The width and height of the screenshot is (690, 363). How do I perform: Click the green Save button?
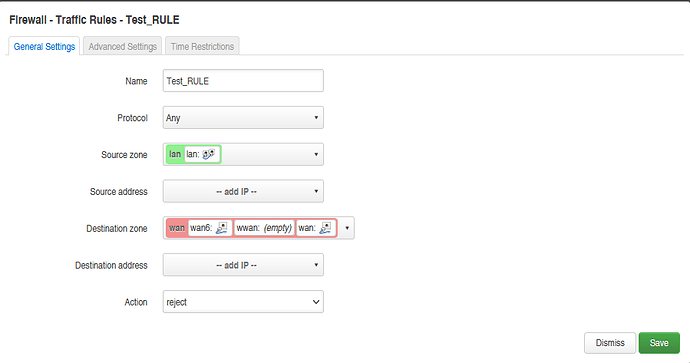tap(659, 343)
